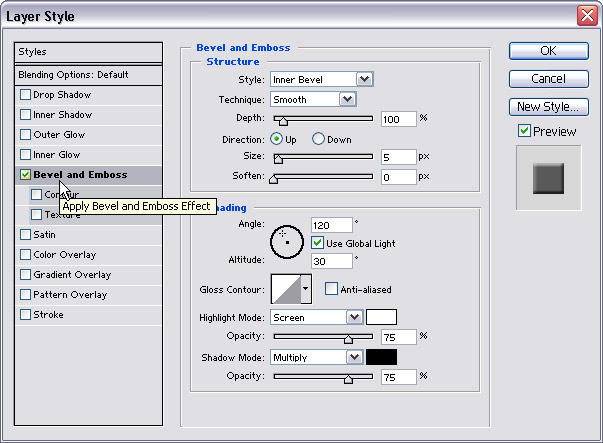Select the Down direction radio button
The height and width of the screenshot is (443, 603).
tap(318, 139)
